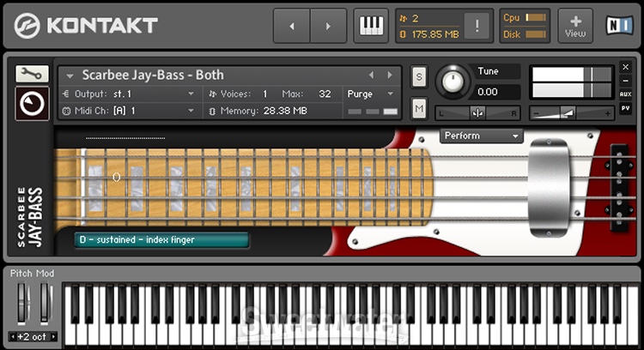
Task: Click the volume slider
Action: tap(571, 113)
